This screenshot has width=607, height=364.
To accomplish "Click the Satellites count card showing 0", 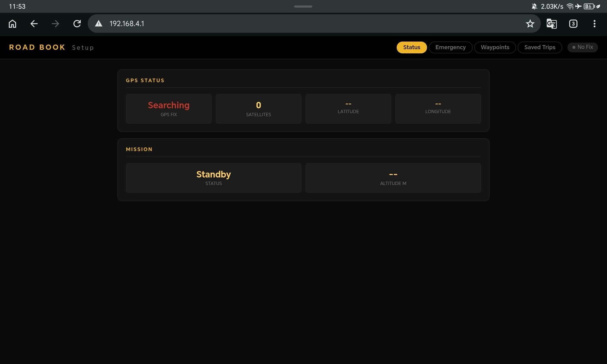I will [259, 109].
